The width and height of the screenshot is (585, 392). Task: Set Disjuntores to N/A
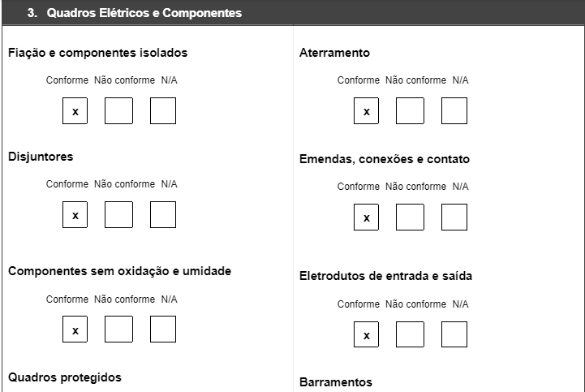coord(163,215)
